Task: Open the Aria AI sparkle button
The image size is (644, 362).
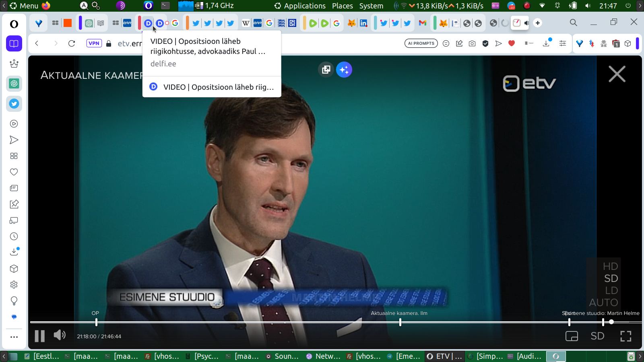Action: point(344,70)
